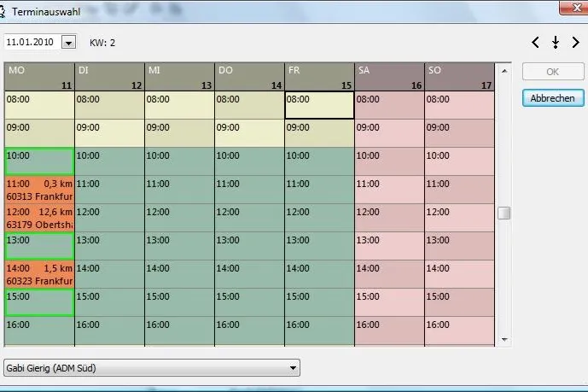The height and width of the screenshot is (392, 588).
Task: Go to the previous week arrow
Action: [535, 43]
